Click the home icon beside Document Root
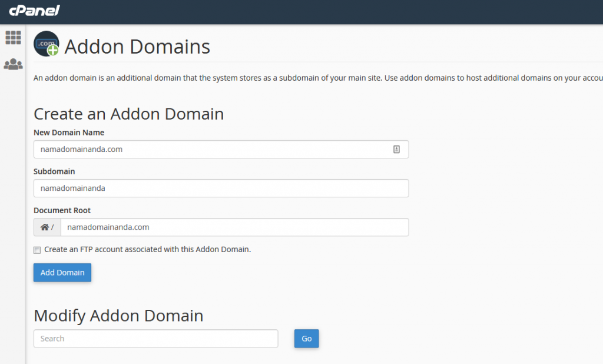The height and width of the screenshot is (364, 603). tap(44, 227)
